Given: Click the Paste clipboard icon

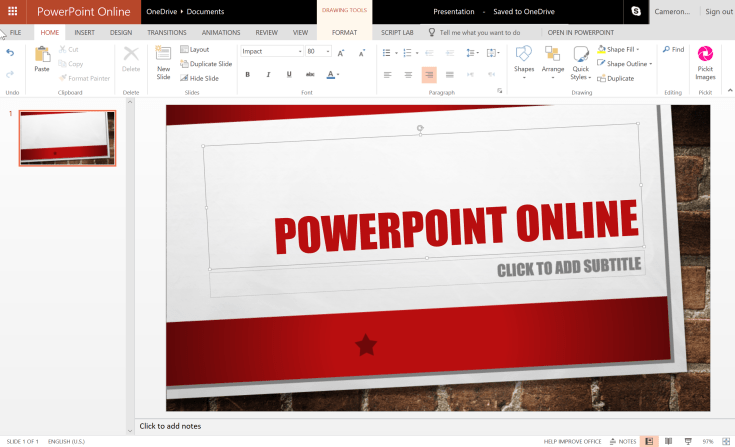Looking at the screenshot, I should [42, 59].
